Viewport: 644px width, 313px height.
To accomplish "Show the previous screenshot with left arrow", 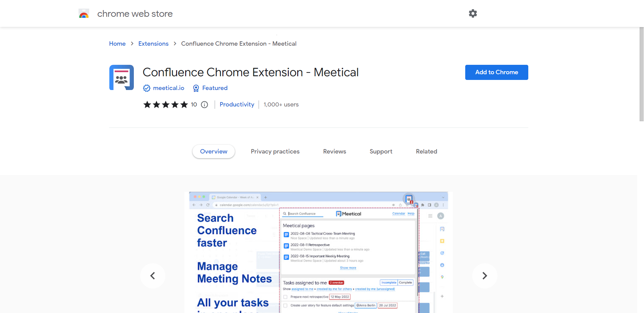I will click(x=153, y=276).
